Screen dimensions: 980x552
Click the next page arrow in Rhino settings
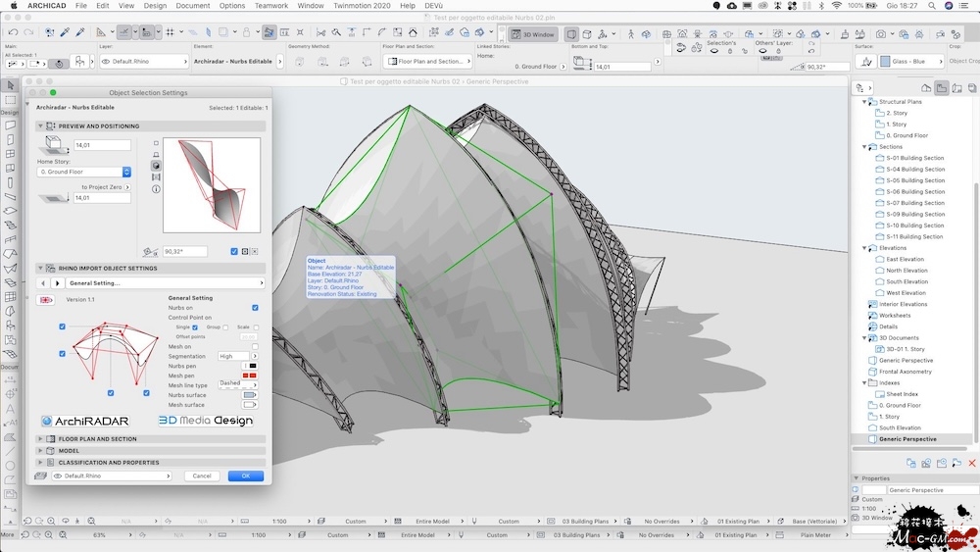pyautogui.click(x=57, y=283)
